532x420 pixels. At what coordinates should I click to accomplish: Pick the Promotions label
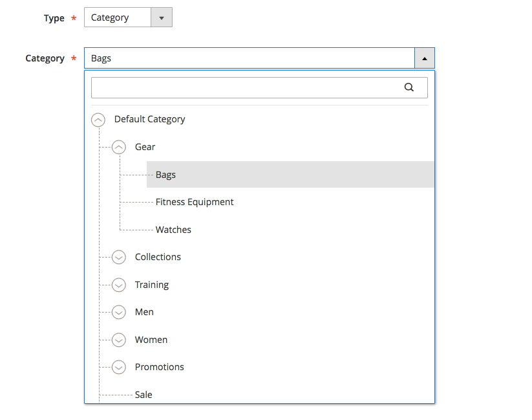159,367
